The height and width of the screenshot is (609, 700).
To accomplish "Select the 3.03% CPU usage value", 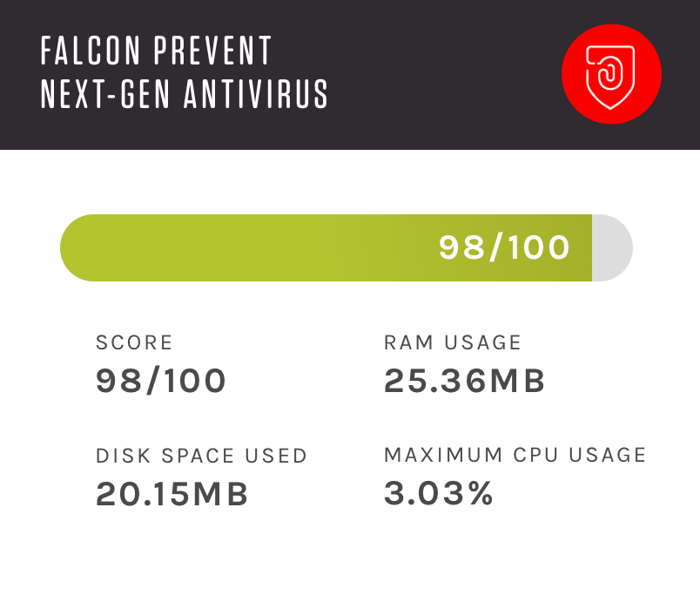I will pyautogui.click(x=439, y=494).
